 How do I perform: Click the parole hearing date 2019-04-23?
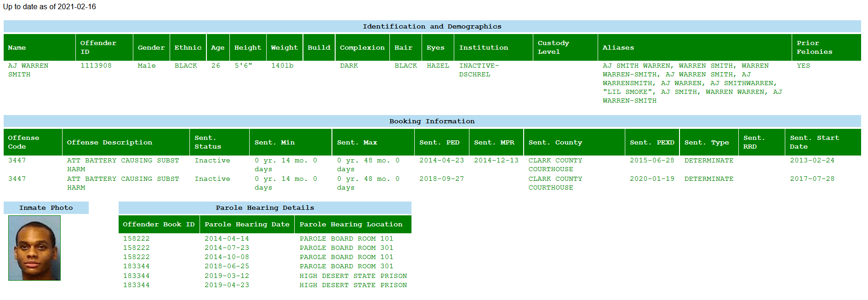(x=227, y=285)
